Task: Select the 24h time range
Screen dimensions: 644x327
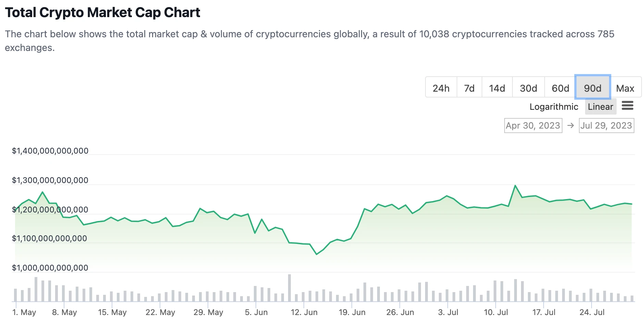Action: coord(441,88)
